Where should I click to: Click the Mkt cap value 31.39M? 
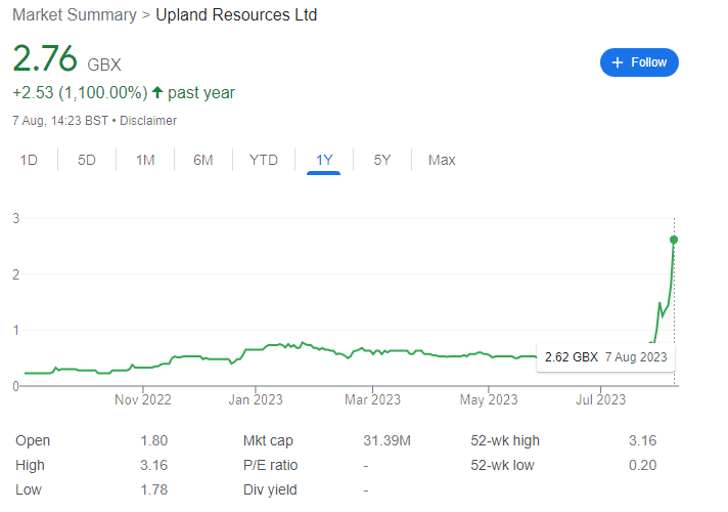click(387, 441)
